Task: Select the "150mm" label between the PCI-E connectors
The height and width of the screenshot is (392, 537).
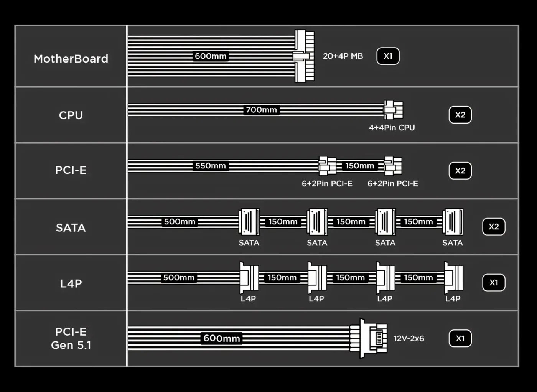Action: point(360,166)
